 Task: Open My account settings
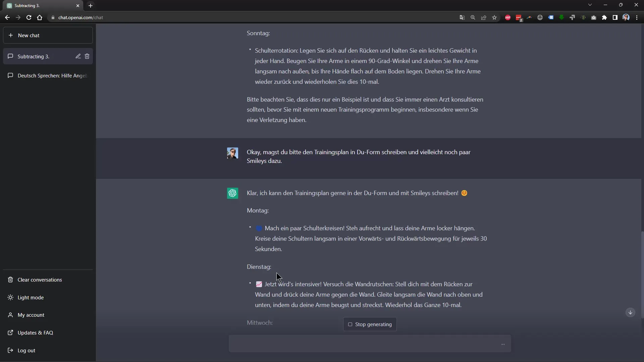click(31, 315)
